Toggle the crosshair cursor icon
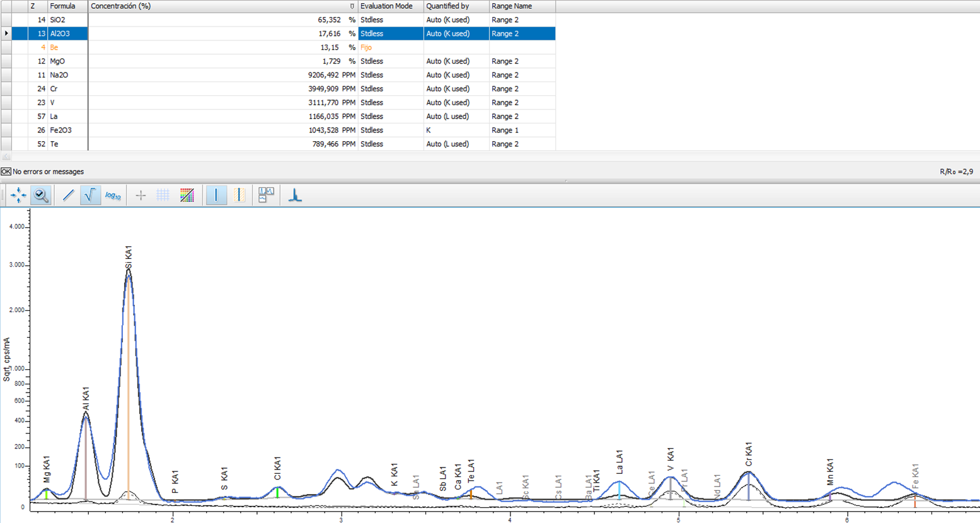Screen dimensions: 980x523 coord(141,195)
